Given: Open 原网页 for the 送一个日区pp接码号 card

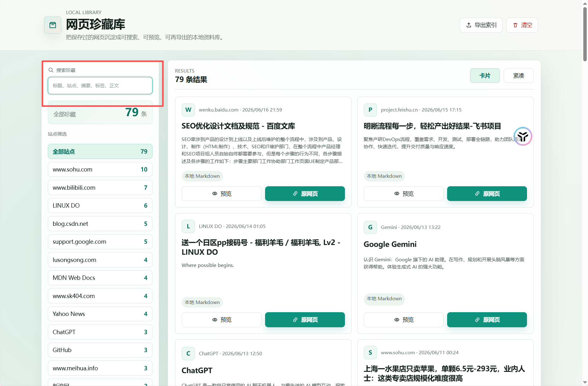Looking at the screenshot, I should (x=305, y=320).
